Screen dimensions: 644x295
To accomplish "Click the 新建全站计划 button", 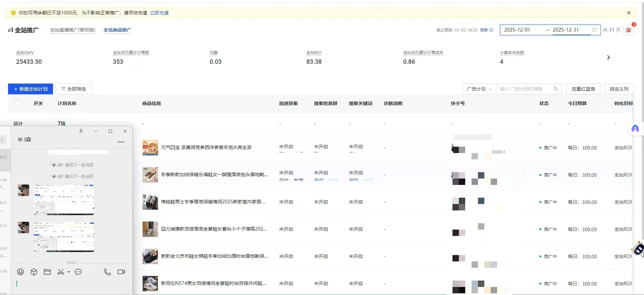I will point(30,89).
